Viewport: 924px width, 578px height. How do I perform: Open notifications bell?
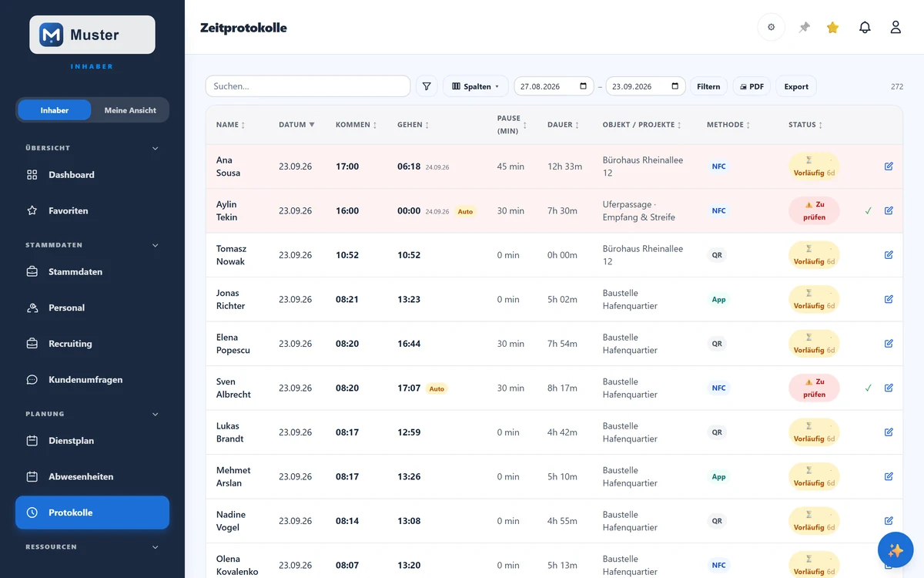pyautogui.click(x=865, y=27)
